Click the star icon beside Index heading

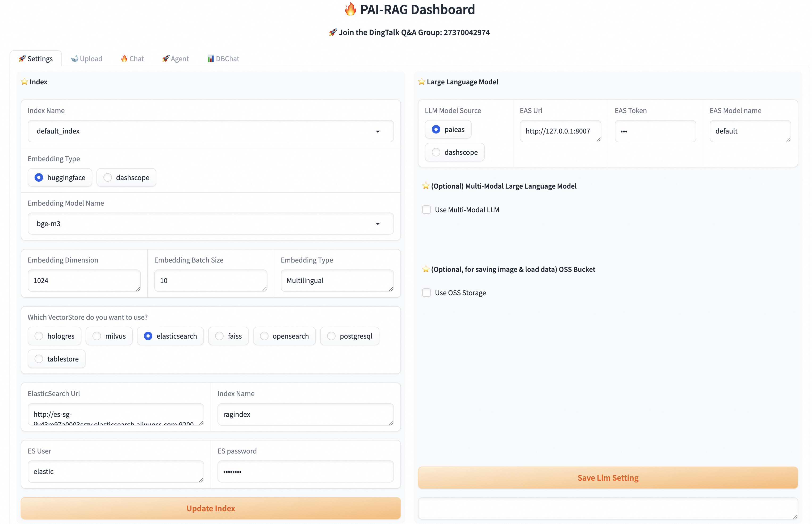click(x=24, y=82)
